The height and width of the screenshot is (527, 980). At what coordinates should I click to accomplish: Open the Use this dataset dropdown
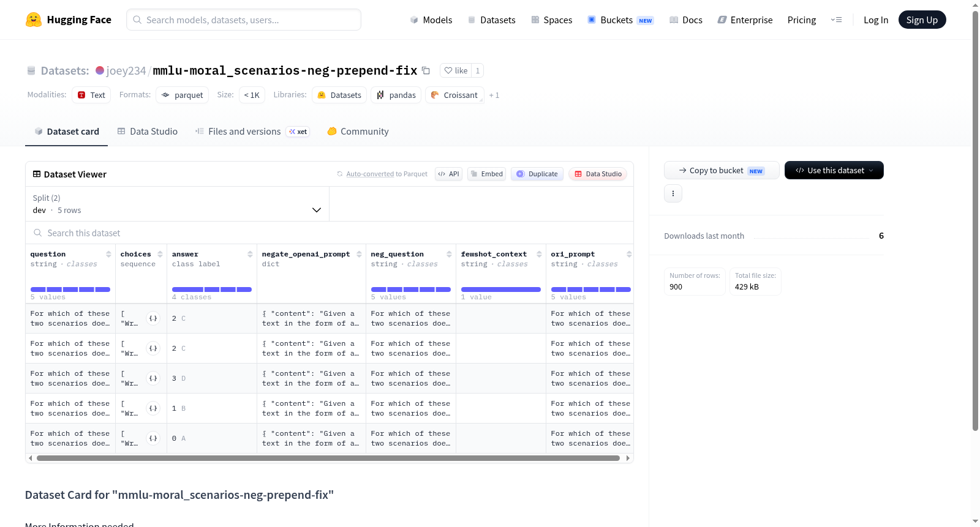(834, 170)
